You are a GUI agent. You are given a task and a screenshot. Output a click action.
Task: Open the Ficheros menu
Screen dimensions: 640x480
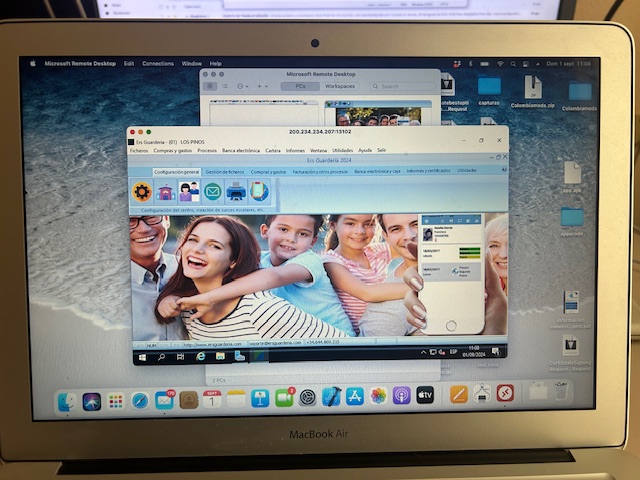tap(138, 150)
